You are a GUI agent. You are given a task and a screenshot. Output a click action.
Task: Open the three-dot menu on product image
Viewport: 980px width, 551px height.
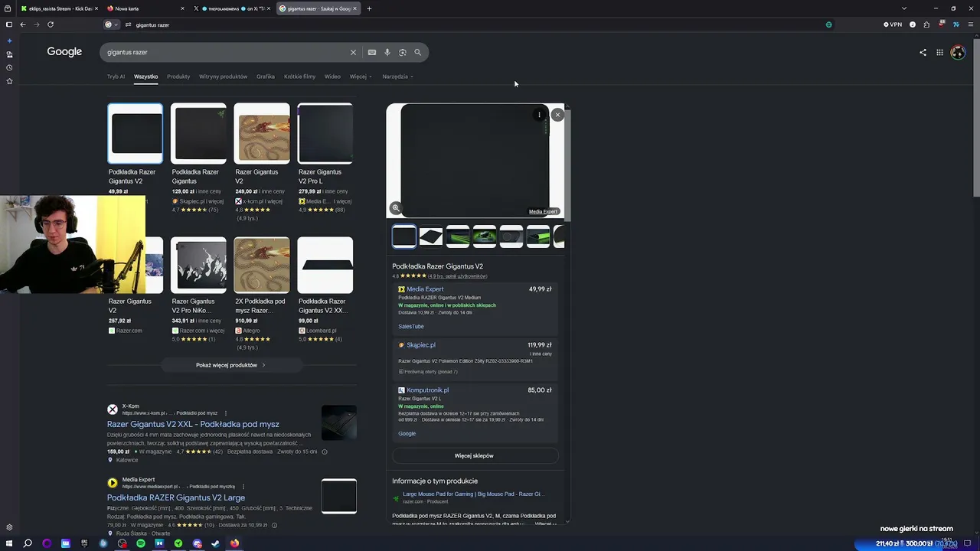click(x=539, y=115)
